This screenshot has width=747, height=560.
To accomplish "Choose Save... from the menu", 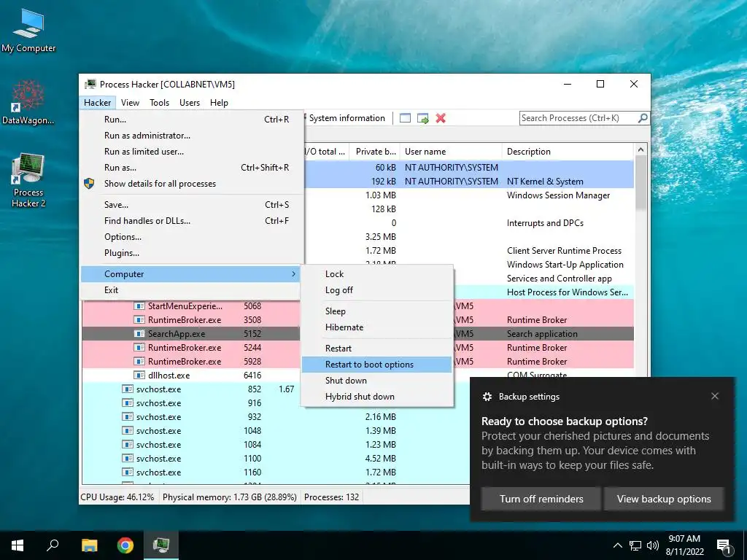I will pyautogui.click(x=192, y=205).
